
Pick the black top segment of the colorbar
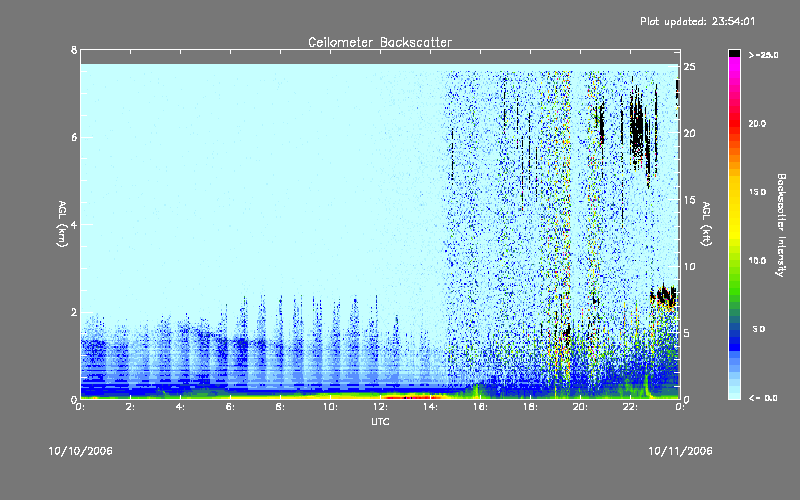(734, 53)
